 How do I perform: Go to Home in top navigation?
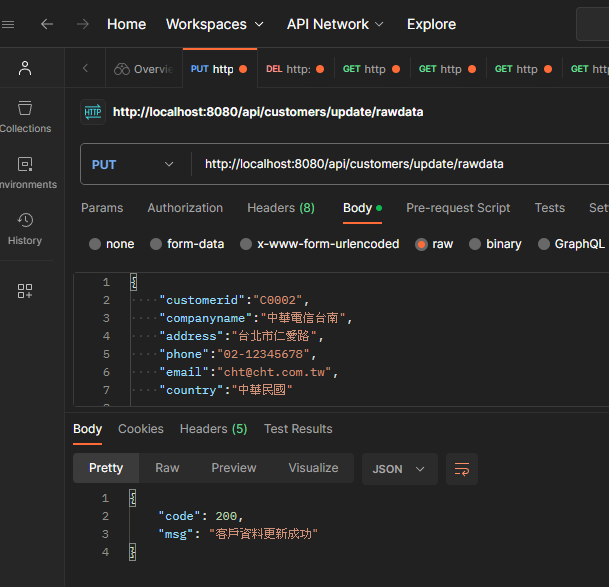pos(126,24)
